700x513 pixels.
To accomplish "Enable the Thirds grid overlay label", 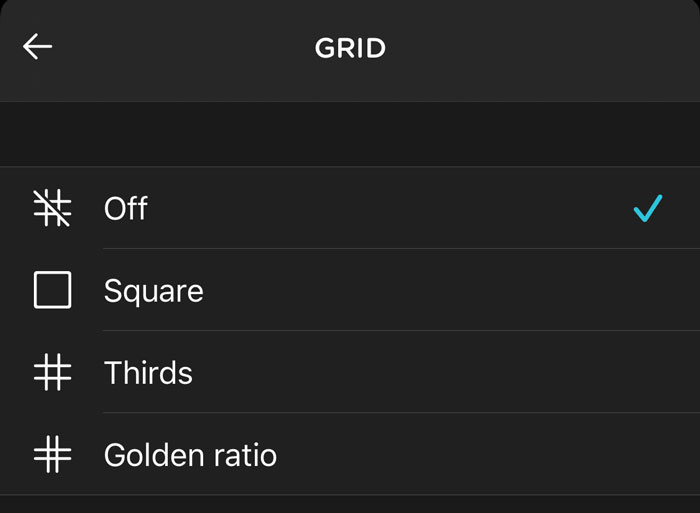I will coord(148,372).
